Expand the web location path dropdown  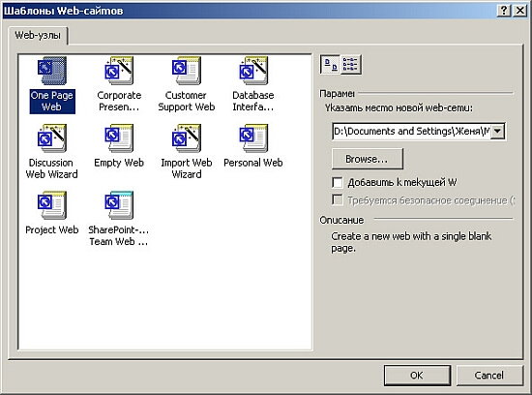tap(498, 131)
